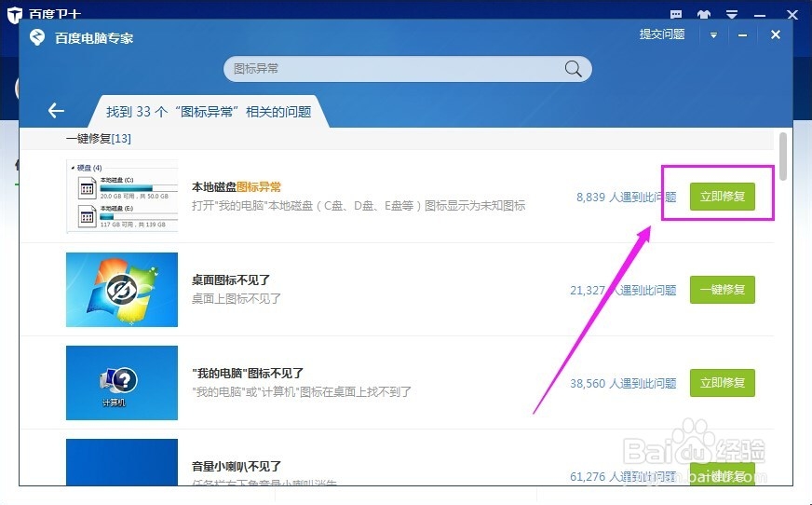This screenshot has width=812, height=505.
Task: Click the 21,327 人遇到此问题 count
Action: [623, 290]
